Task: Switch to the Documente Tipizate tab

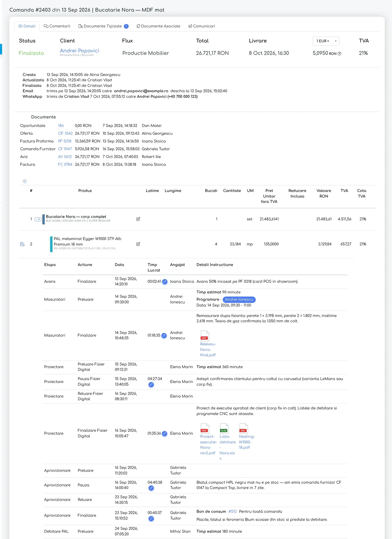Action: pyautogui.click(x=103, y=26)
